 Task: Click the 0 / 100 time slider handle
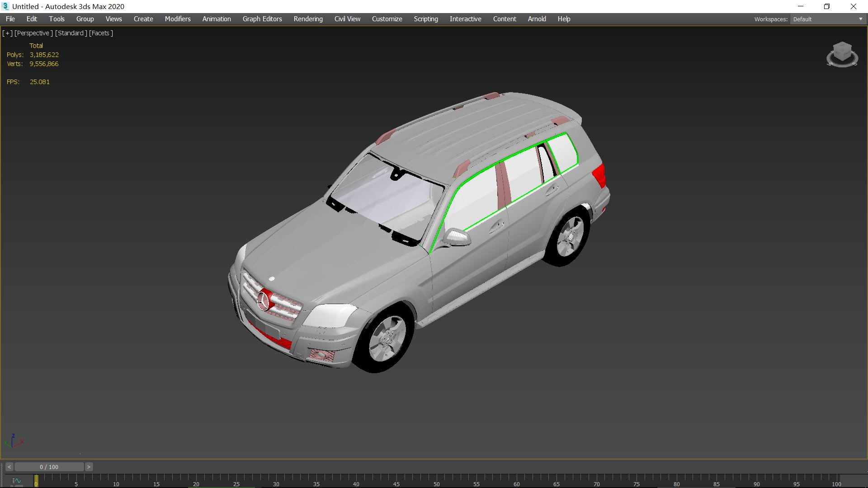[49, 467]
